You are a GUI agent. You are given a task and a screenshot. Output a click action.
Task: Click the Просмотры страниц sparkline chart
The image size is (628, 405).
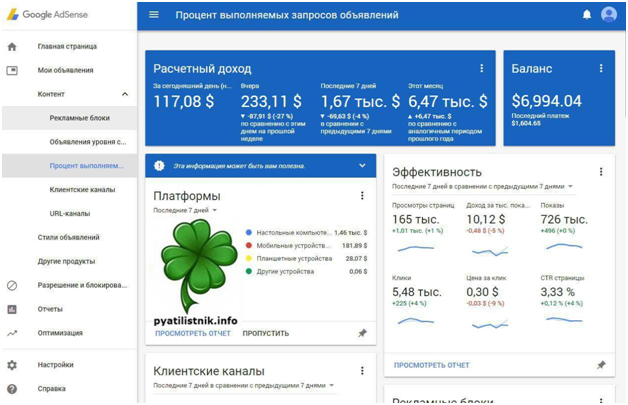pyautogui.click(x=416, y=248)
